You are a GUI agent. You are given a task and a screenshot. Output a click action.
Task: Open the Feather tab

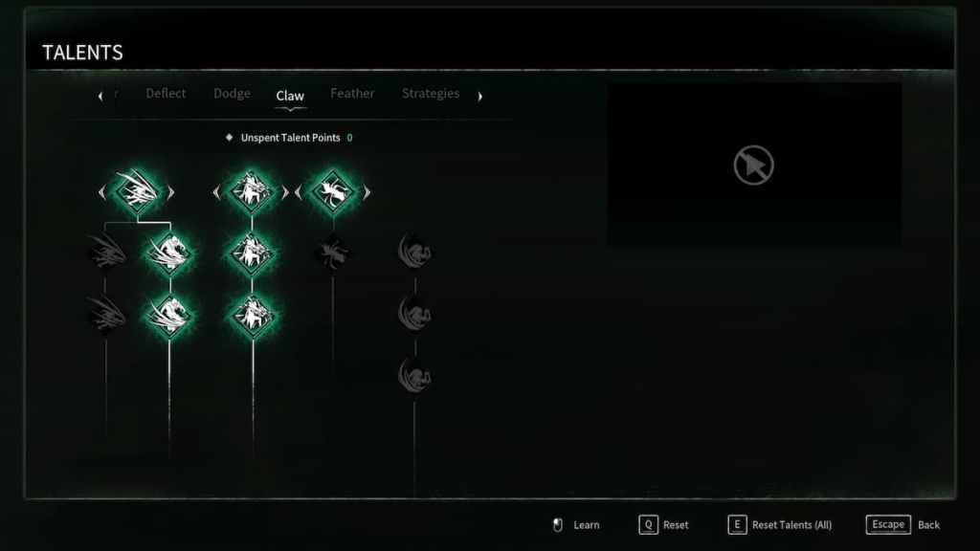[x=352, y=93]
